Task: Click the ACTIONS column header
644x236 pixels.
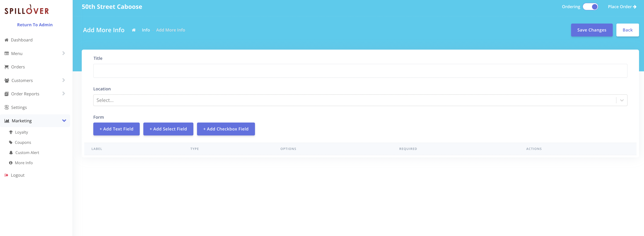Action: coord(534,149)
